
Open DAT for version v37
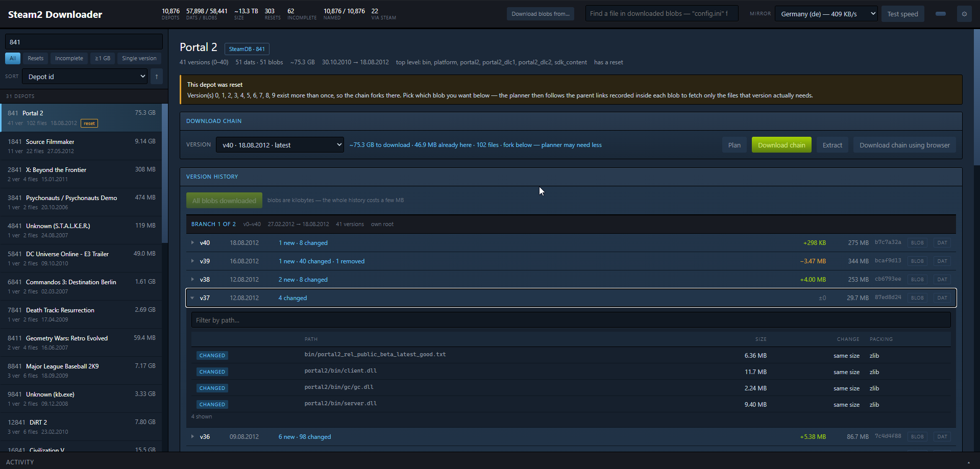[x=942, y=298]
